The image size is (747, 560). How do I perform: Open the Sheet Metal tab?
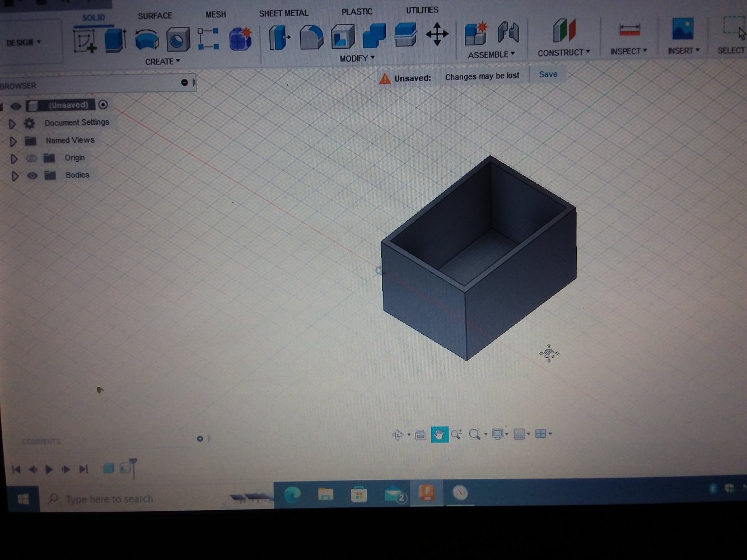click(283, 13)
